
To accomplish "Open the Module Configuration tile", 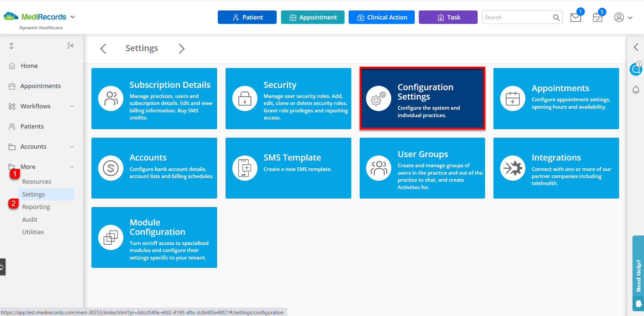I will (154, 238).
